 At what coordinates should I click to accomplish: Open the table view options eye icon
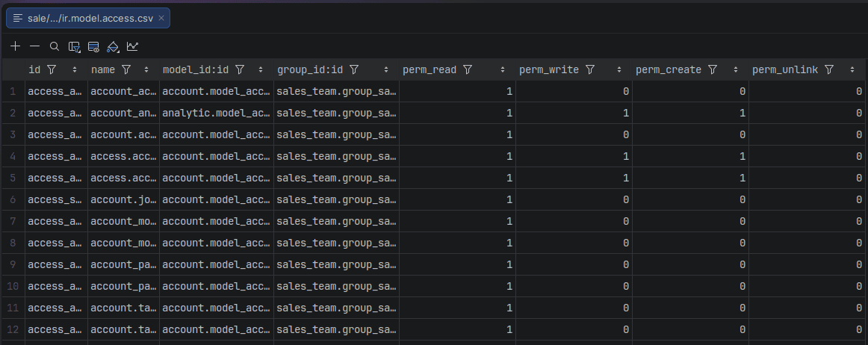(x=93, y=46)
